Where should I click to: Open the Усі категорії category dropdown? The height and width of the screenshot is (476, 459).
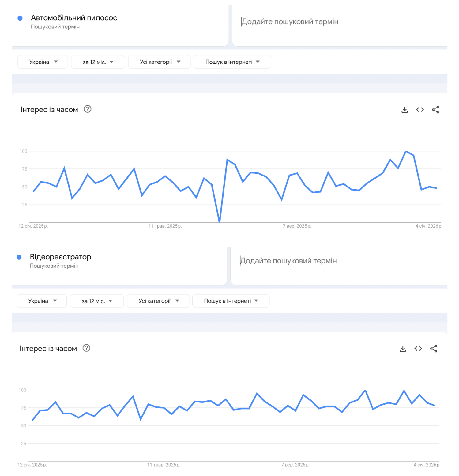pyautogui.click(x=159, y=62)
